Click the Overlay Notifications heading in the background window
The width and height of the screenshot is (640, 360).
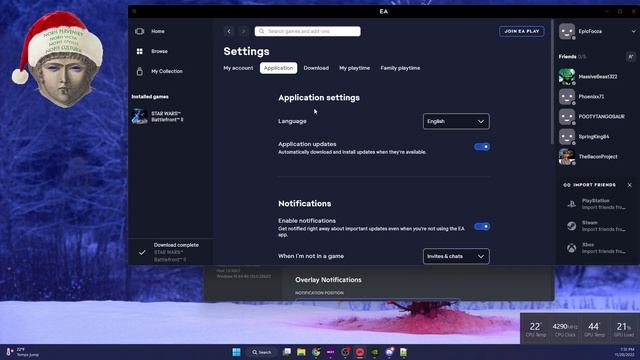tap(328, 280)
